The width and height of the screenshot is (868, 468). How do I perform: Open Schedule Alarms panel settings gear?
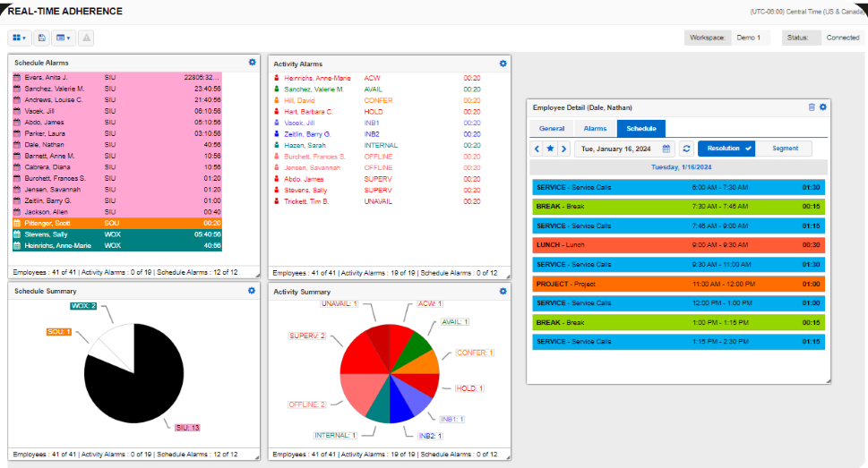253,63
